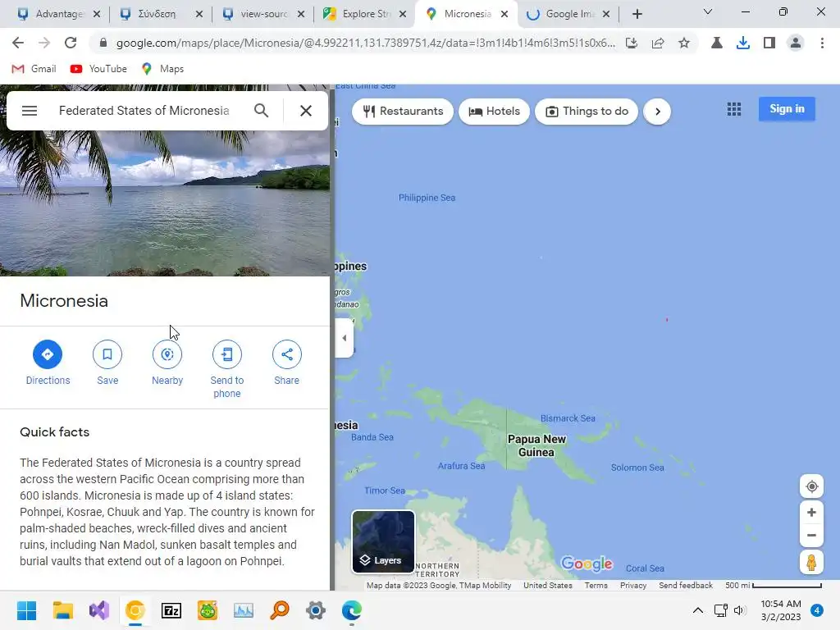Switch to the view-source browser tab
The height and width of the screenshot is (630, 840).
coord(263,14)
